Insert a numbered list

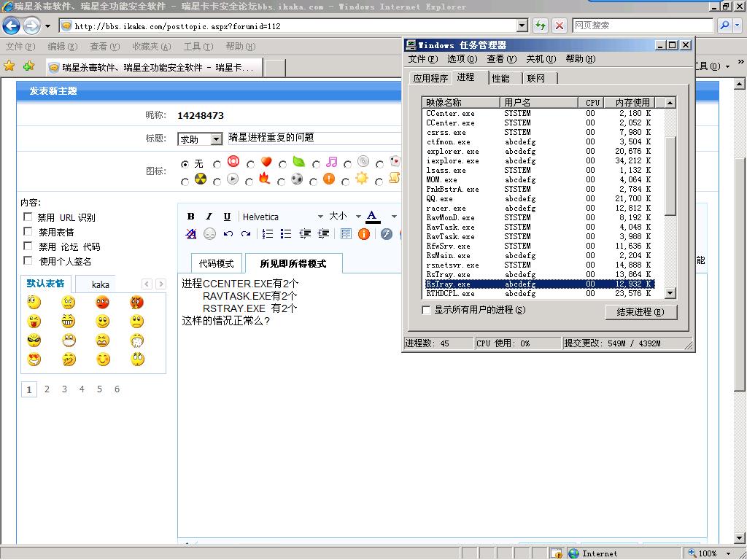click(268, 234)
